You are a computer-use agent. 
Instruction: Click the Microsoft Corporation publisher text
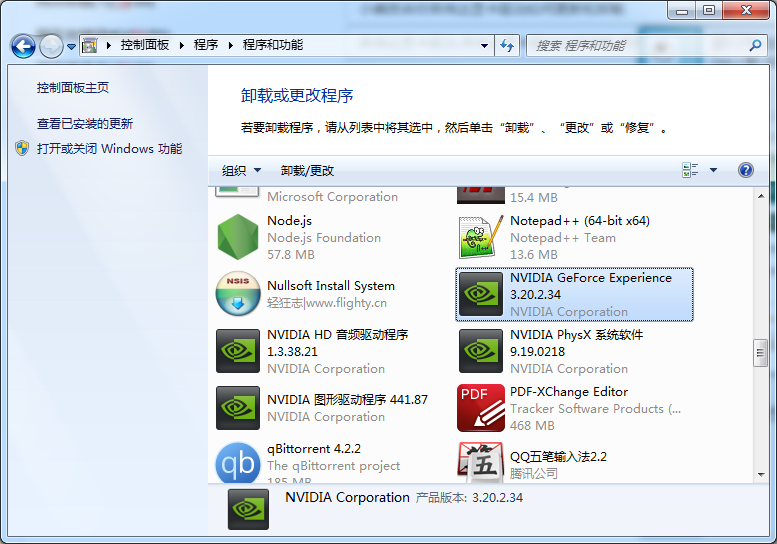point(333,197)
